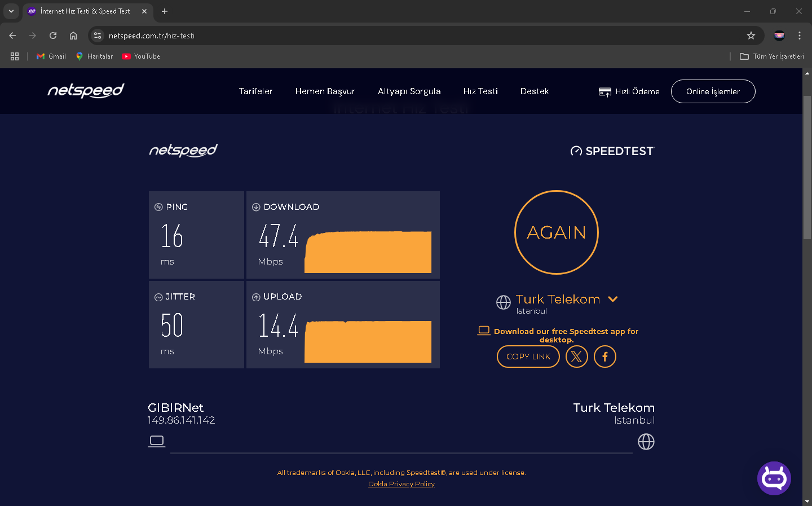Click the ping value 16

[x=172, y=236]
